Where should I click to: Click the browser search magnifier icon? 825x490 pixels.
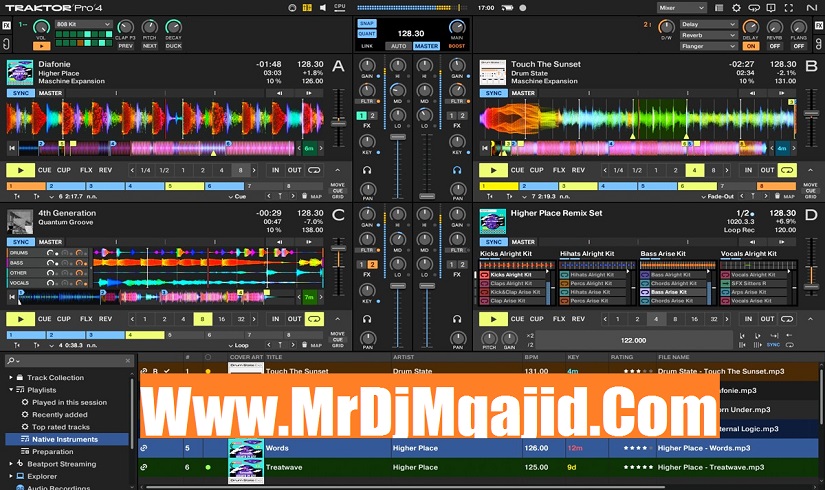(x=11, y=361)
